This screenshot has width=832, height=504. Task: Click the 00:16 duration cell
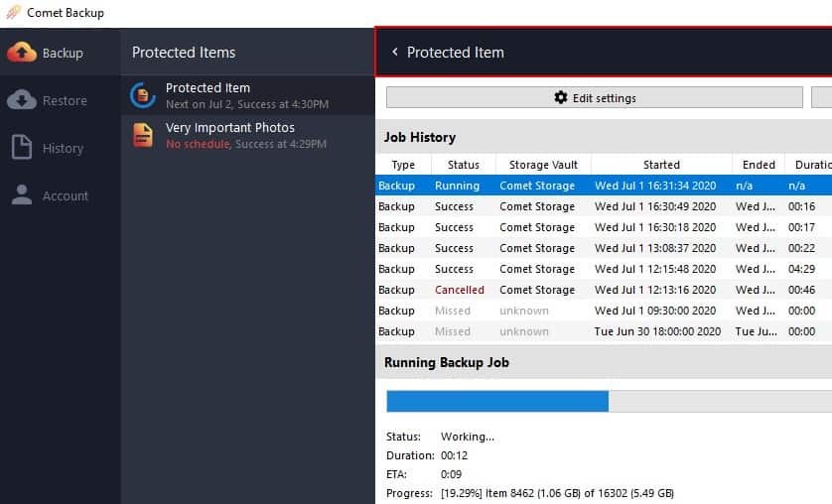pyautogui.click(x=801, y=206)
